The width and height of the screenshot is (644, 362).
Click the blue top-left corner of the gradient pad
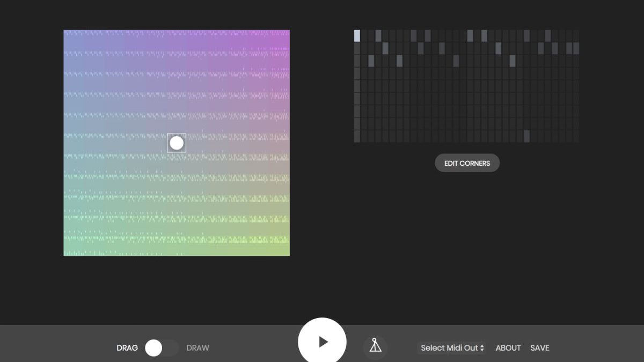69,35
